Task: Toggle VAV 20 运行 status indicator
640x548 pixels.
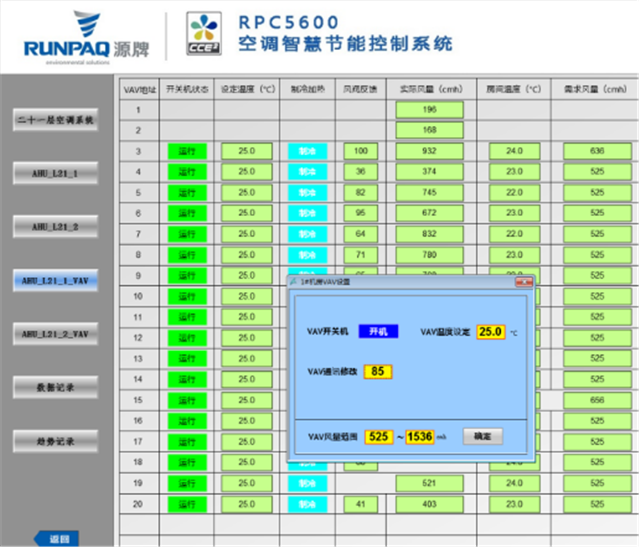Action: pos(186,504)
